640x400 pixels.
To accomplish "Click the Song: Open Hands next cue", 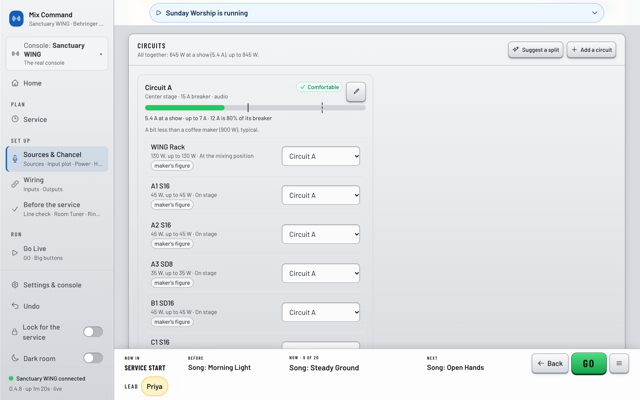I will pos(455,367).
